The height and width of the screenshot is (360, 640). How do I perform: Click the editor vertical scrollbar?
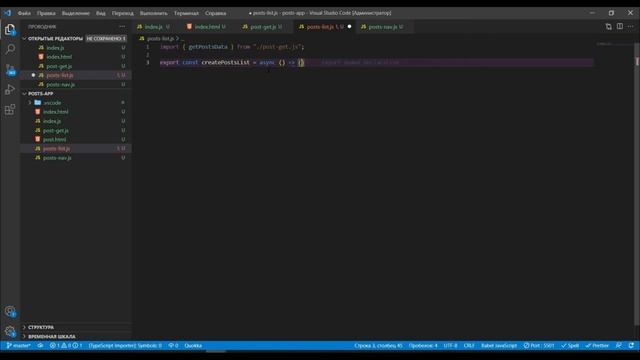637,184
